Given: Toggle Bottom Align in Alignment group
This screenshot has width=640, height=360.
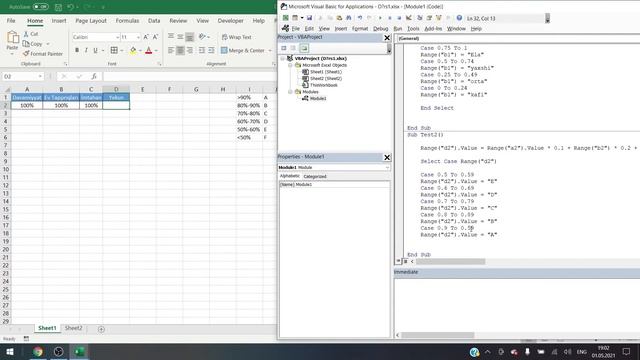Looking at the screenshot, I should [x=189, y=37].
